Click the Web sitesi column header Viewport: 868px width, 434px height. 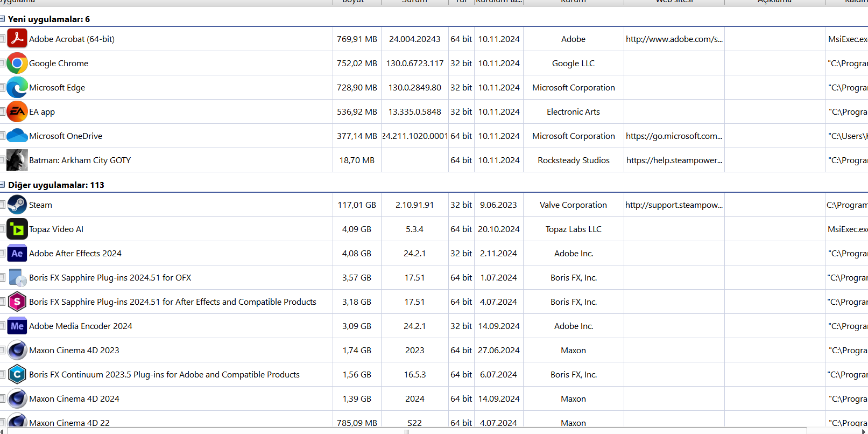point(674,2)
